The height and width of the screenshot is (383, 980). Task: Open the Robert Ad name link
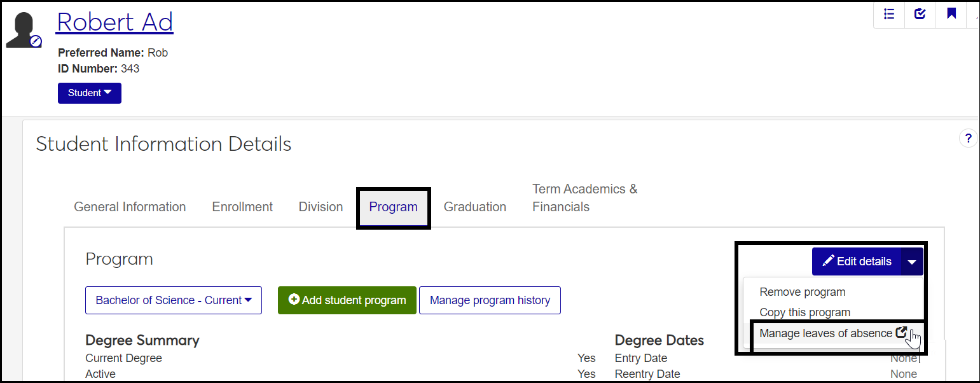click(115, 22)
